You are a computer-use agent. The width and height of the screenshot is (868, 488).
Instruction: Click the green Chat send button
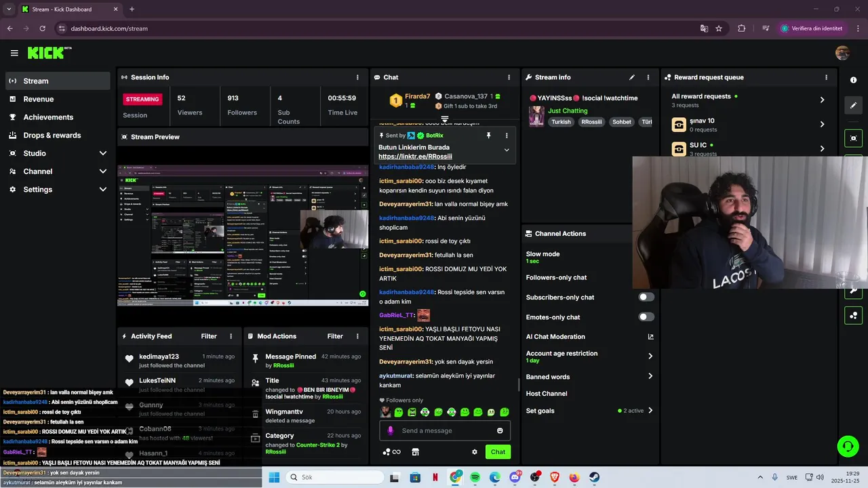498,452
